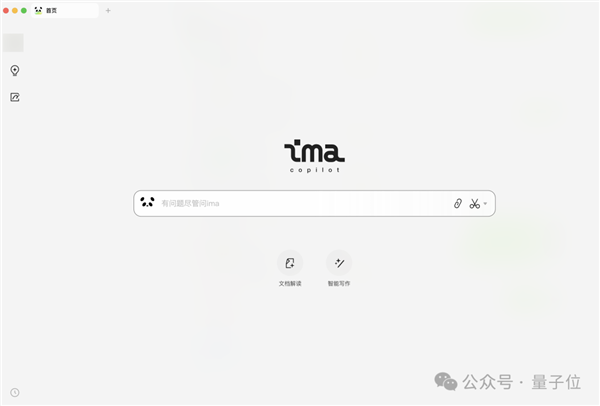Open a new tab with plus button
This screenshot has height=406, width=600.
click(x=108, y=11)
